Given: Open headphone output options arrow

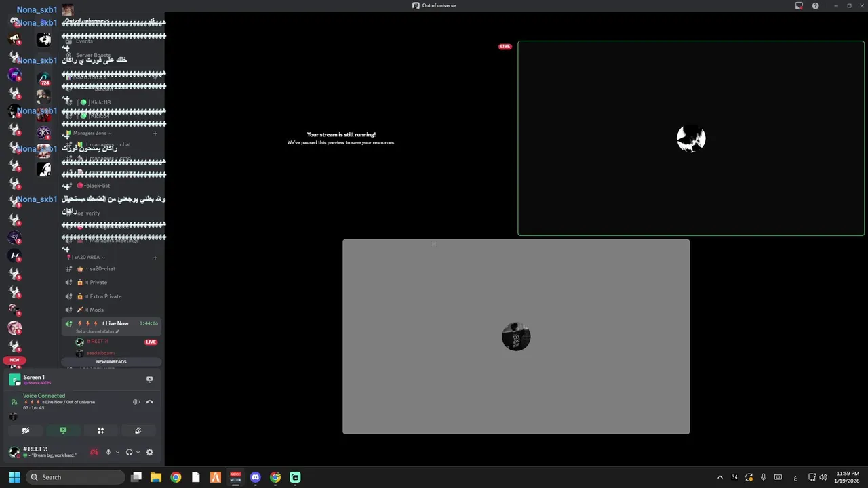Looking at the screenshot, I should coord(138,453).
